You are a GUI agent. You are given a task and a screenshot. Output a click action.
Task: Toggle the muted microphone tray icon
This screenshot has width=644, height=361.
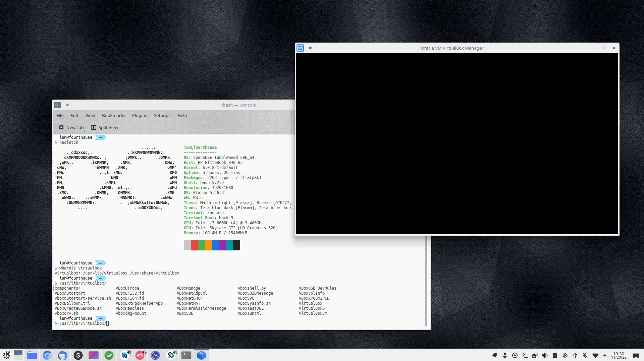tap(585, 355)
